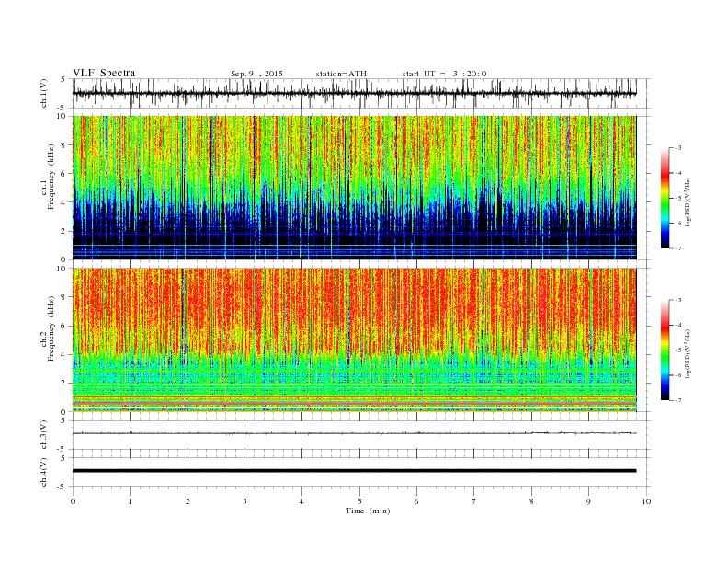Screen dimensions: 728x563
Task: Click the ch.1 'Frequency (kHz)' axis label
Action: coord(51,177)
